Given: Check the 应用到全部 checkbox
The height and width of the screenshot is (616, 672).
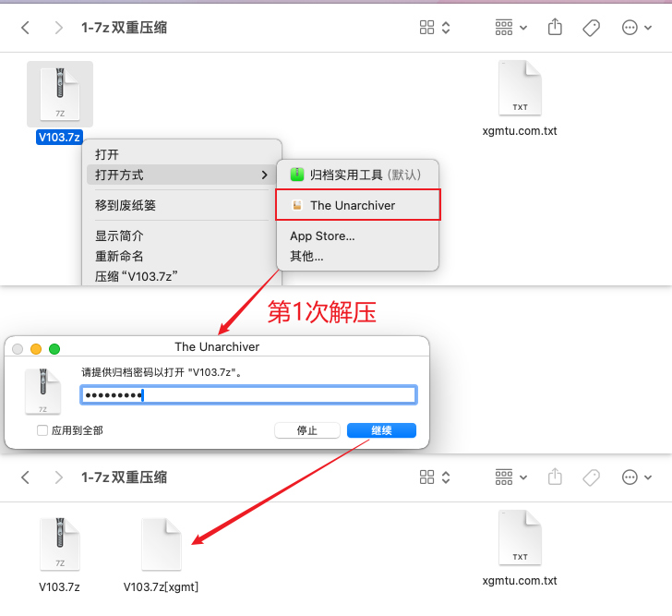Looking at the screenshot, I should [42, 430].
